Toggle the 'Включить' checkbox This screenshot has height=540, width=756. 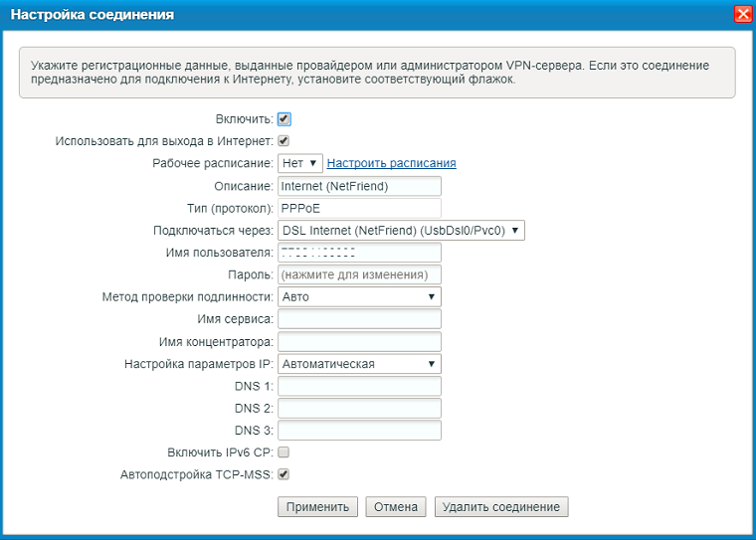pyautogui.click(x=283, y=118)
